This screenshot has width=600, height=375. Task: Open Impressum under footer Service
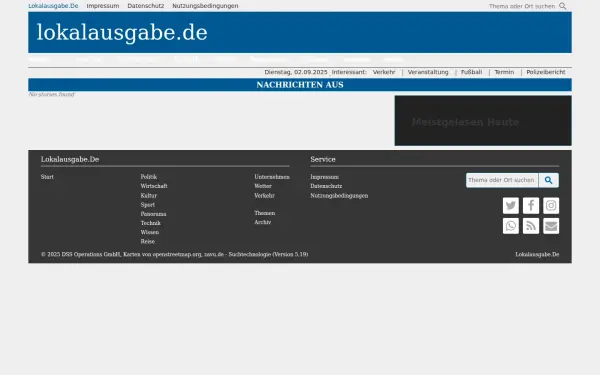(324, 177)
